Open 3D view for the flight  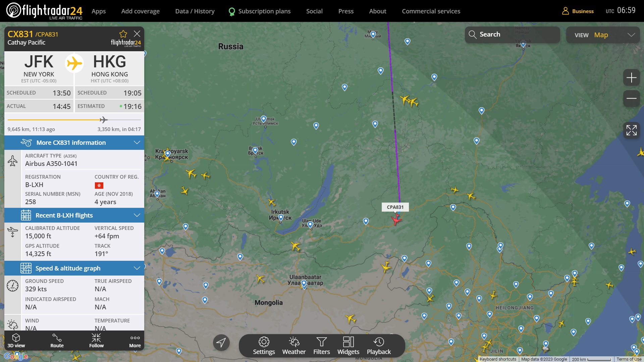pos(16,341)
